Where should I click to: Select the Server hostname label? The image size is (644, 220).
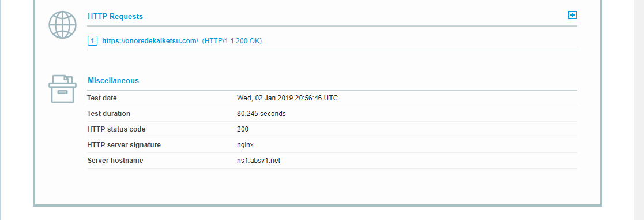coord(115,161)
